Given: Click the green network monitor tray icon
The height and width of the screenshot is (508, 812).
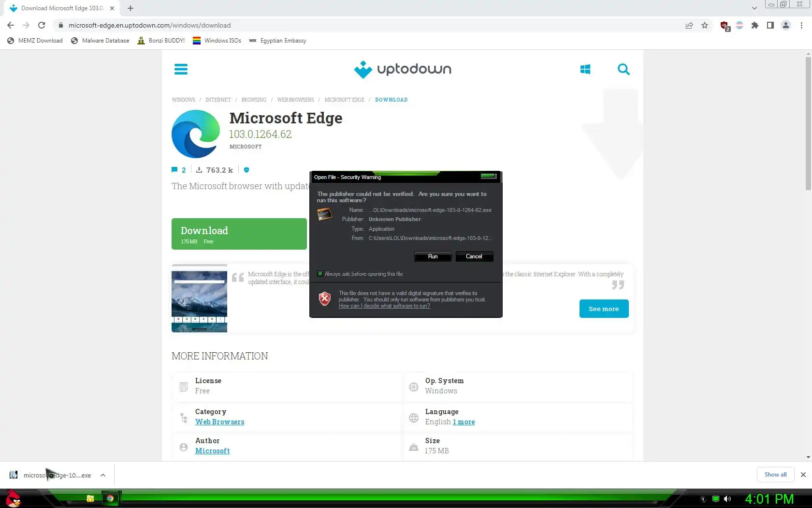Looking at the screenshot, I should [x=716, y=499].
